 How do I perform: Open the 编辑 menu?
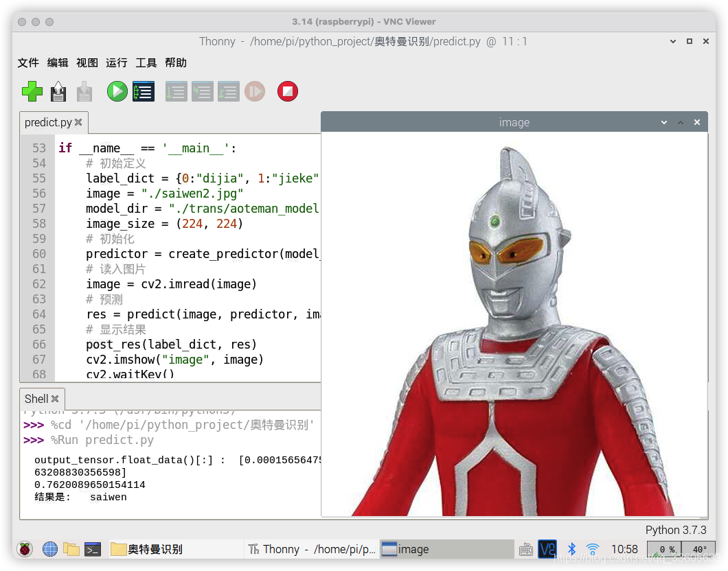(58, 62)
